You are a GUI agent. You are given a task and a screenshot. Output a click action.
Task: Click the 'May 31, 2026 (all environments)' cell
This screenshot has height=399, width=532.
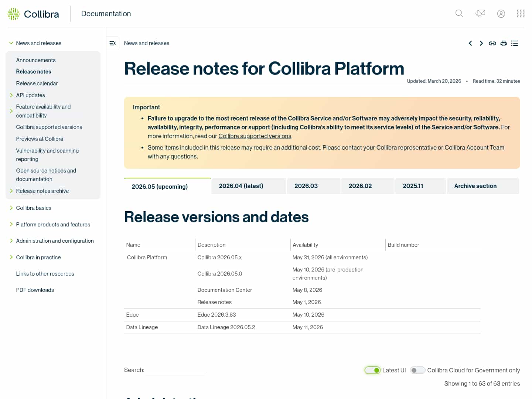[x=330, y=258]
